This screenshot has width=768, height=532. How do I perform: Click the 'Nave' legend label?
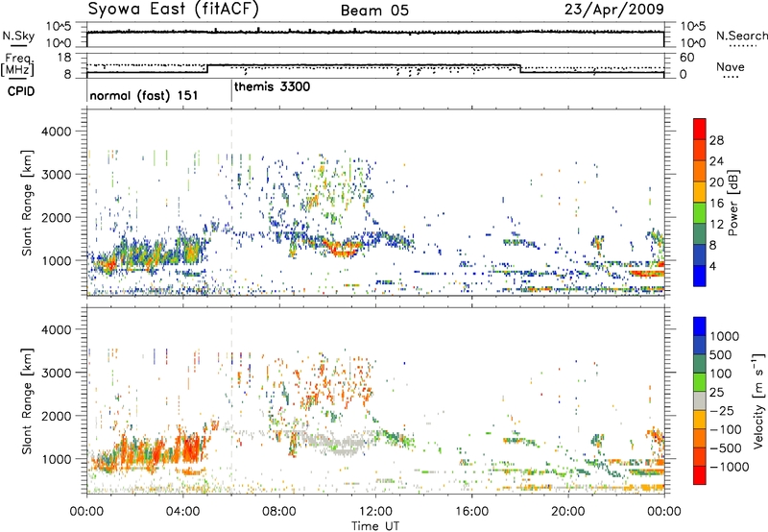click(x=730, y=67)
